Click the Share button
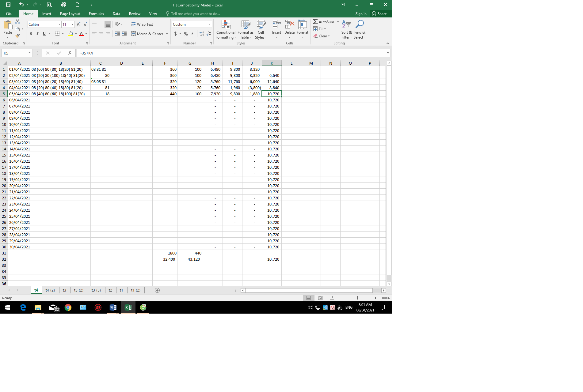 point(379,14)
